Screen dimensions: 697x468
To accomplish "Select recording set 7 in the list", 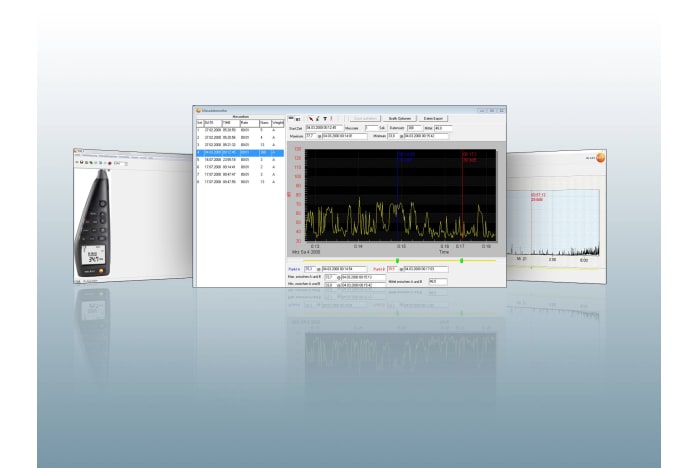I will click(x=240, y=175).
